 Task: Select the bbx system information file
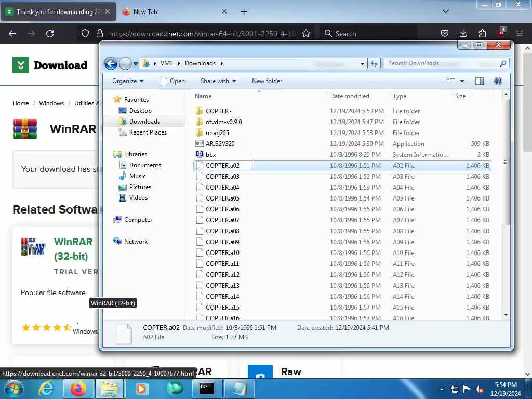[211, 154]
